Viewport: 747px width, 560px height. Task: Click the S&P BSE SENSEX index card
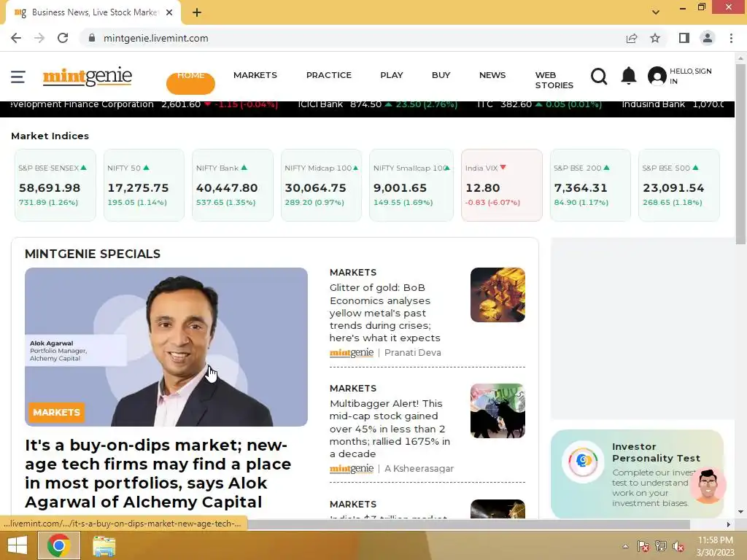[55, 185]
